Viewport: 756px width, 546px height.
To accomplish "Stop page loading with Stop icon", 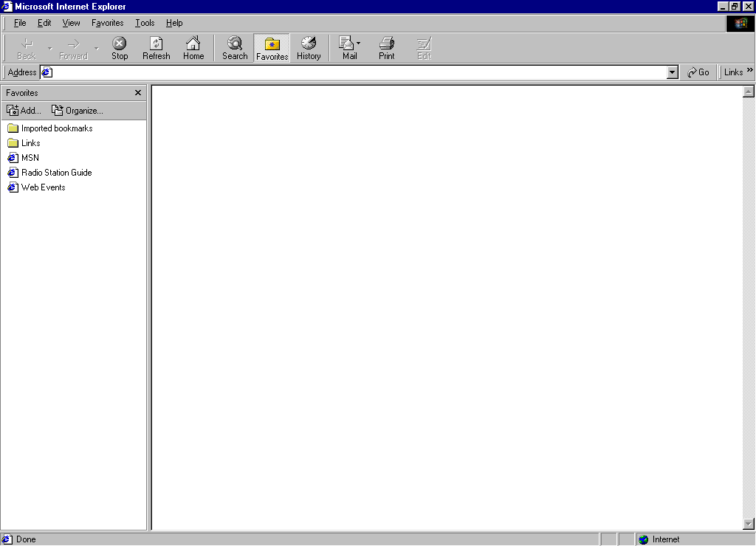I will (x=120, y=48).
